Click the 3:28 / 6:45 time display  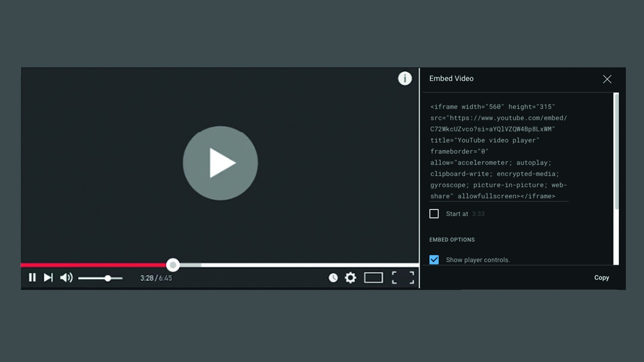pyautogui.click(x=156, y=278)
